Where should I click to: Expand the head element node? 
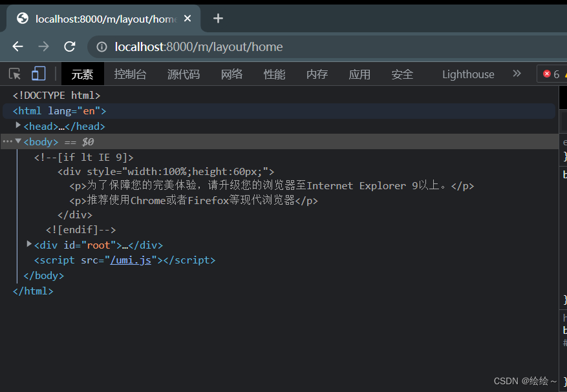click(x=17, y=125)
